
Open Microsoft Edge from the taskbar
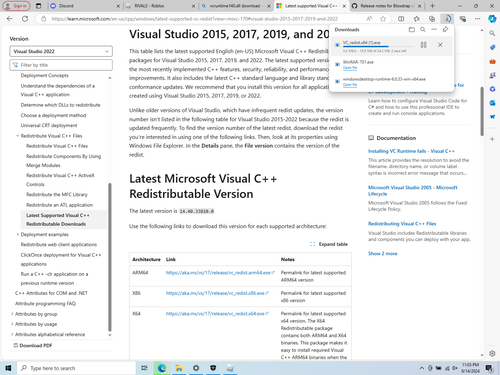(162, 368)
